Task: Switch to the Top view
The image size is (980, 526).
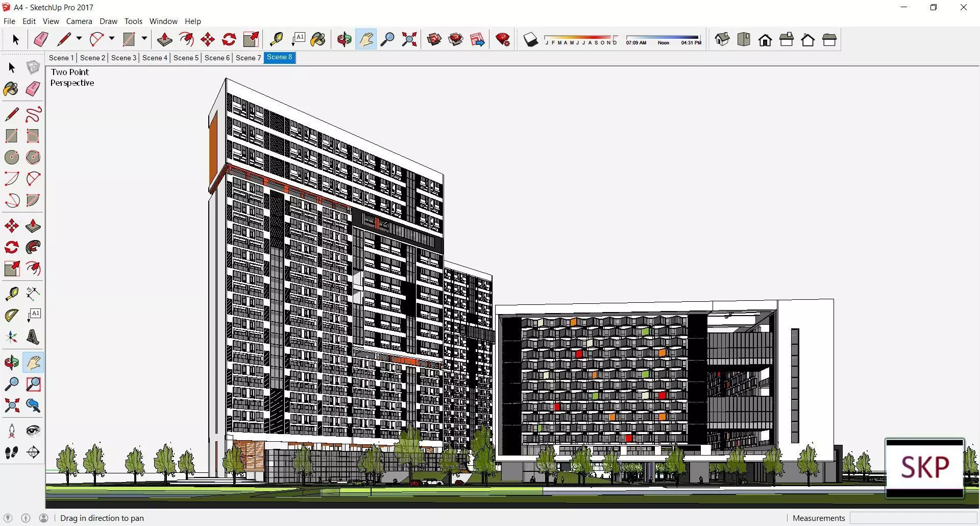Action: coord(744,39)
